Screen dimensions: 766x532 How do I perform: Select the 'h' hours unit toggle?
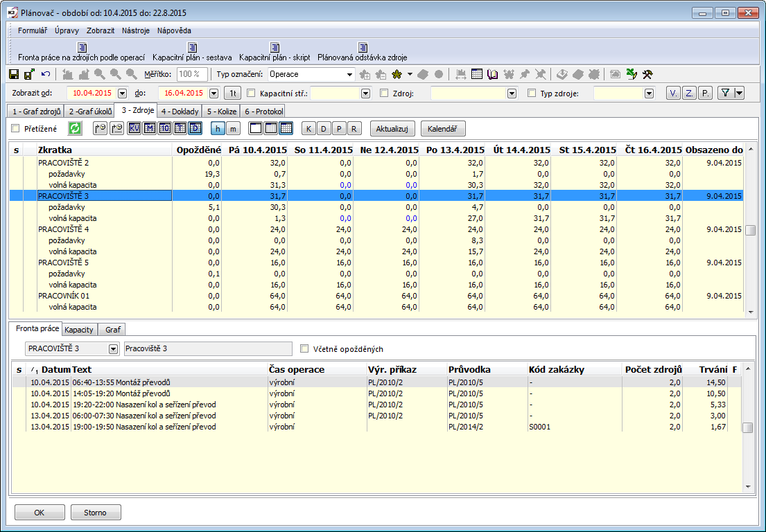[x=218, y=128]
